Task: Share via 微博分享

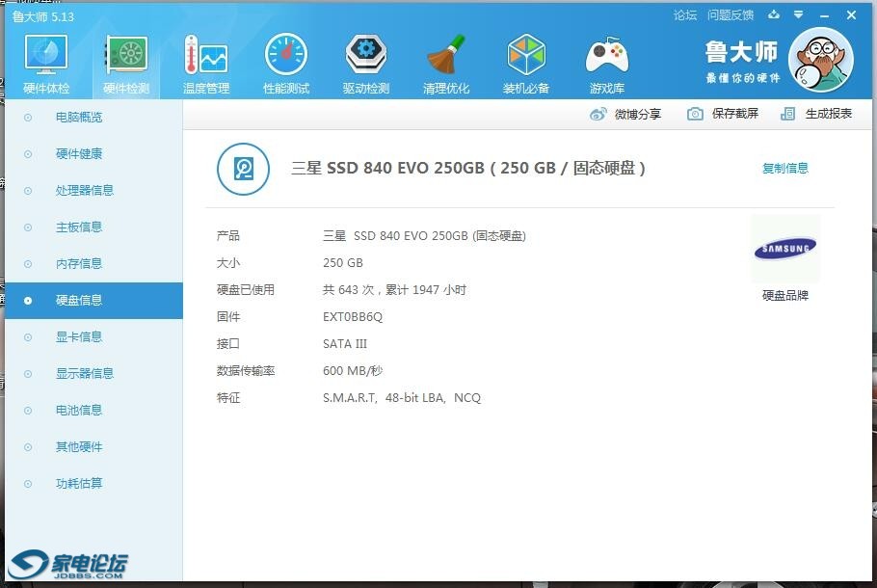Action: [625, 114]
